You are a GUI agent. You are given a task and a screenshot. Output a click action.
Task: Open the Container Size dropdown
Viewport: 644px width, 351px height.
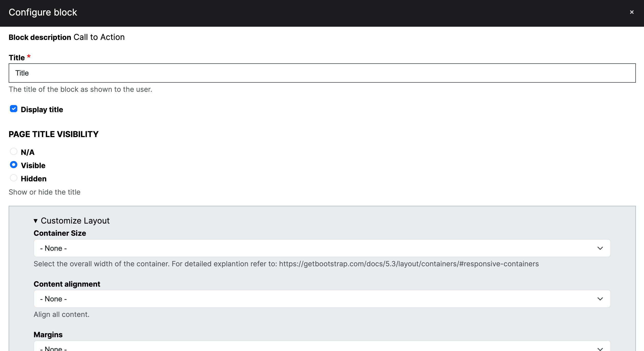322,248
